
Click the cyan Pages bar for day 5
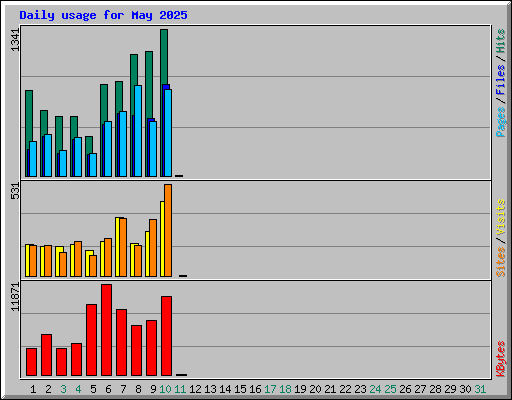pos(93,165)
